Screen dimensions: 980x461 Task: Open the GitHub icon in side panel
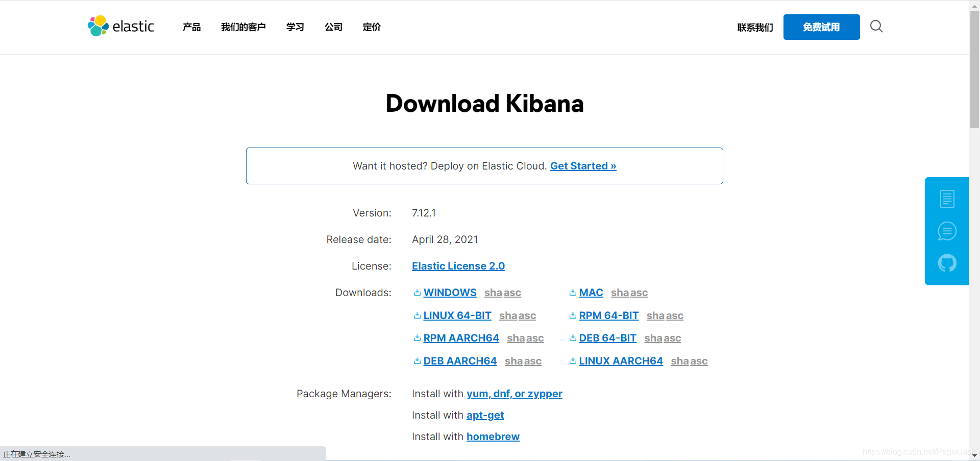[x=947, y=263]
